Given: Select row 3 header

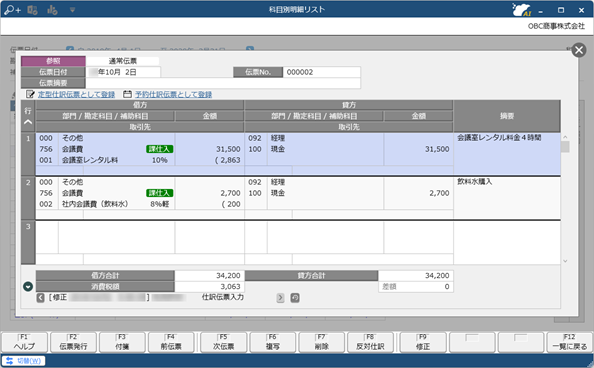Looking at the screenshot, I should pos(28,242).
